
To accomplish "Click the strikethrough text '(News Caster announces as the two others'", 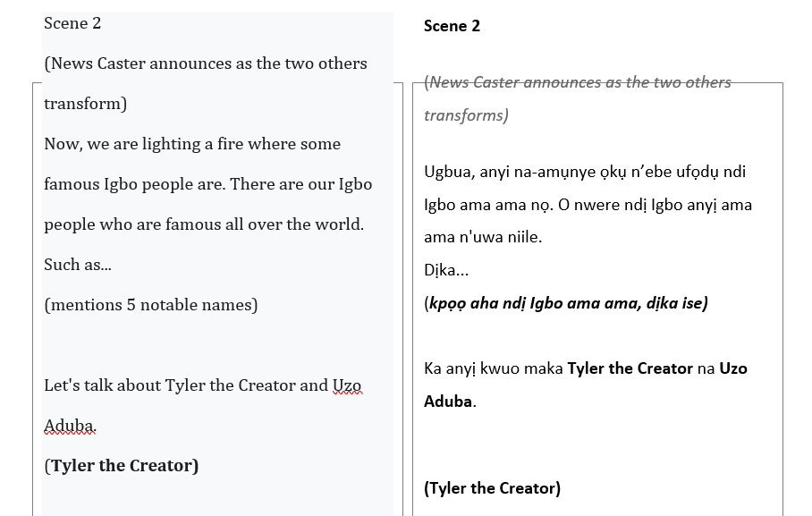I will click(578, 82).
